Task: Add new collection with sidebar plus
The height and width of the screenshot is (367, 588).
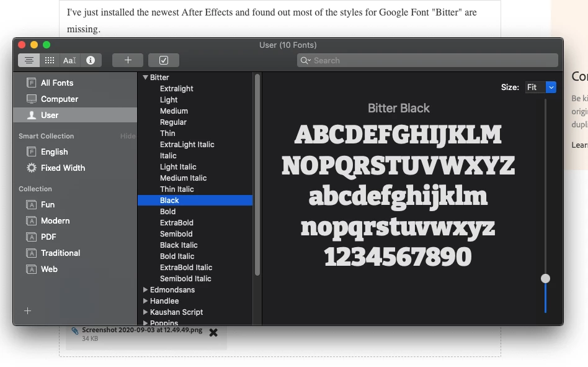Action: click(x=27, y=311)
